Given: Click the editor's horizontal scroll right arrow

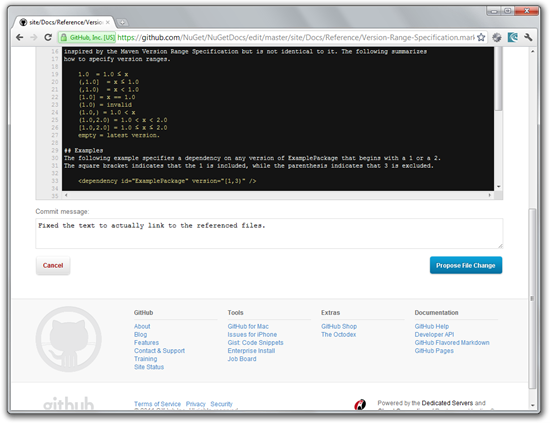Looking at the screenshot, I should (x=490, y=195).
